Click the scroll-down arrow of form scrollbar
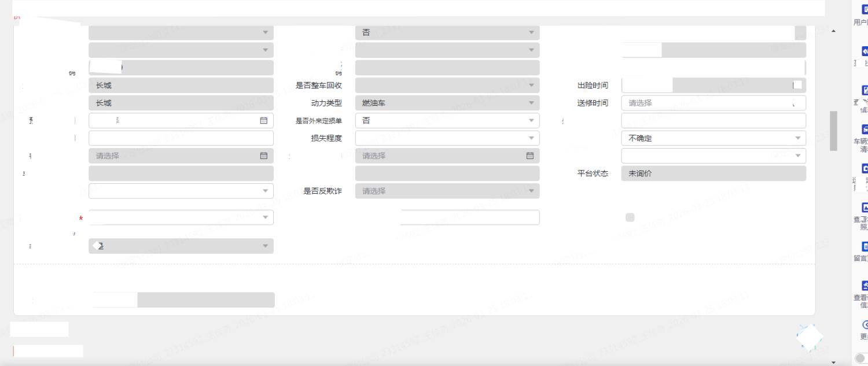868x366 pixels. pyautogui.click(x=833, y=362)
